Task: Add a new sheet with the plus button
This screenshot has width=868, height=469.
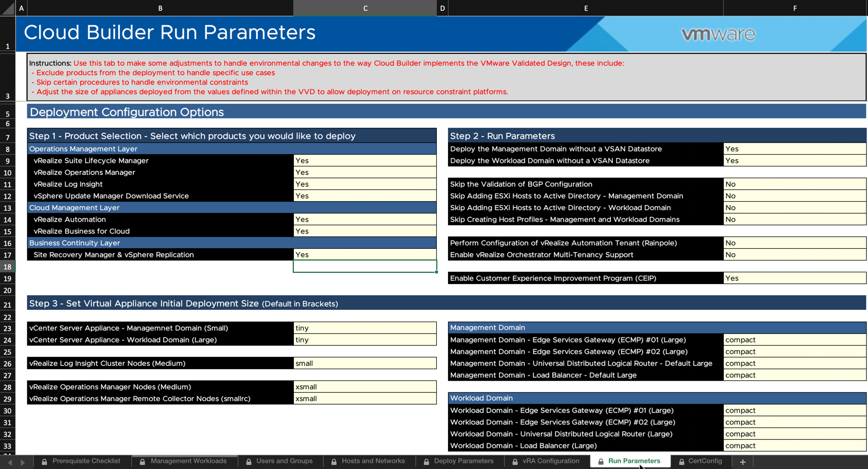Action: 742,462
